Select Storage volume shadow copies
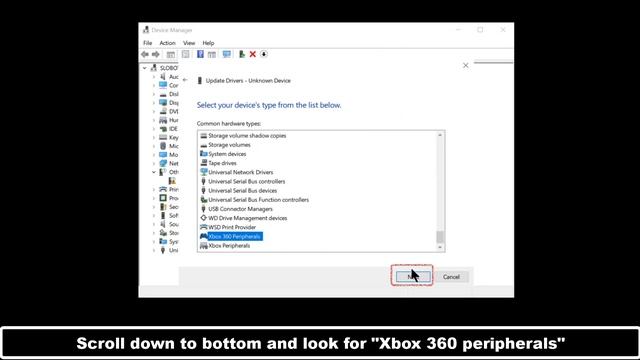Image resolution: width=640 pixels, height=360 pixels. pyautogui.click(x=247, y=136)
